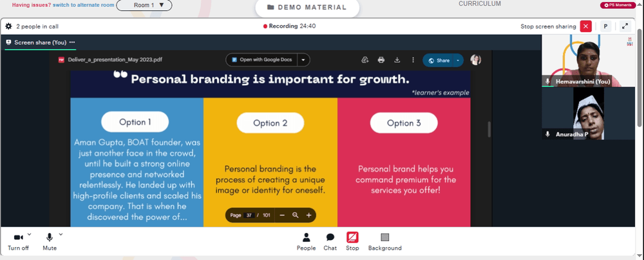Click '*learner's example' note

[x=440, y=92]
